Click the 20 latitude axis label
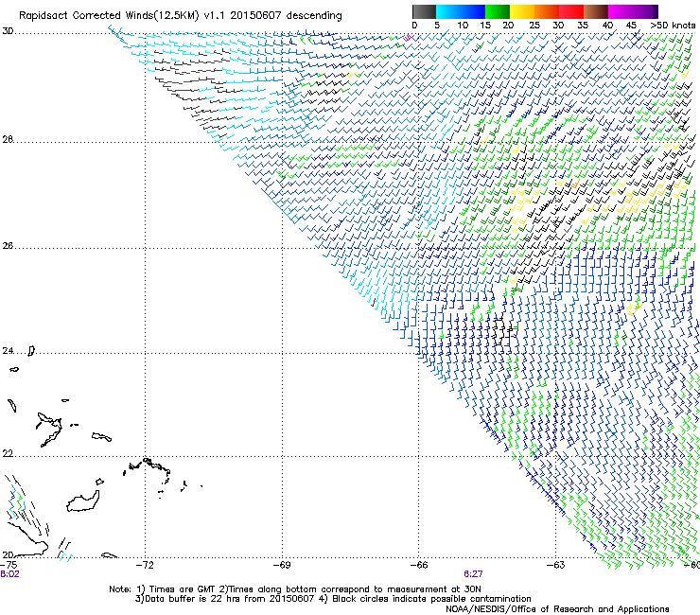 click(8, 554)
